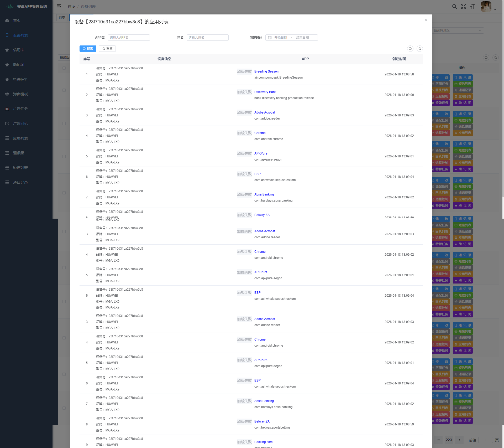Select 短信列表 item in sidebar

[26, 168]
